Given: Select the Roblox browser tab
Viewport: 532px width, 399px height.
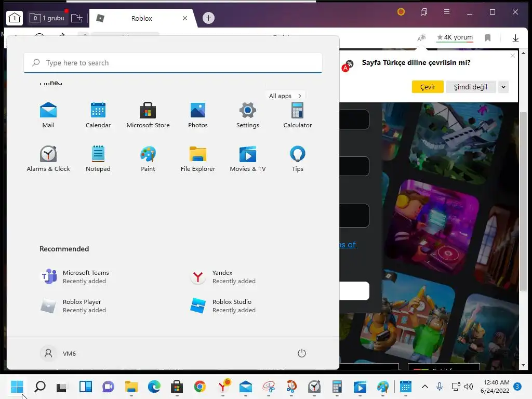Looking at the screenshot, I should click(x=142, y=18).
